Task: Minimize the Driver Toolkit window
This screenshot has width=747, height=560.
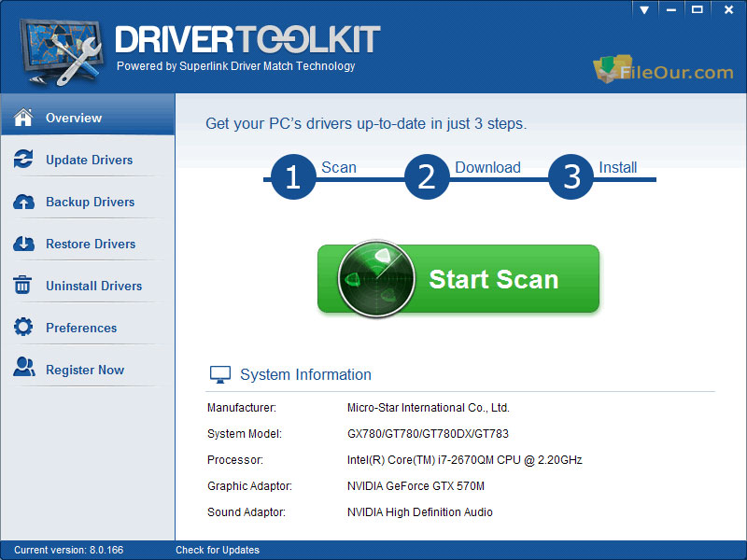Action: click(671, 10)
